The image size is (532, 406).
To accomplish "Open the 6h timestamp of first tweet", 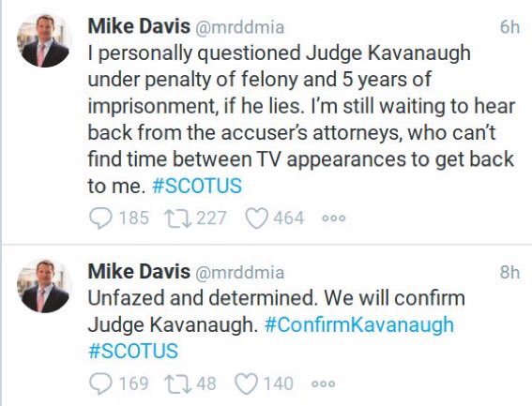I will 509,27.
